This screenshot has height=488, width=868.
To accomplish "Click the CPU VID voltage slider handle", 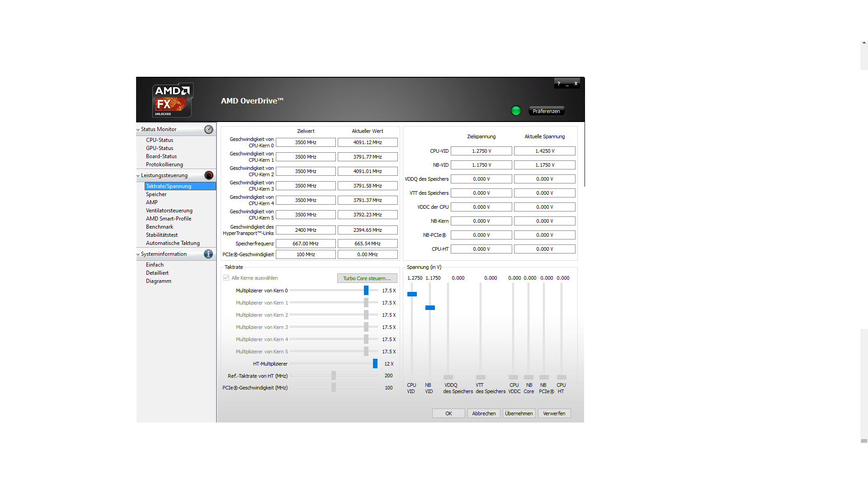I will click(x=412, y=294).
